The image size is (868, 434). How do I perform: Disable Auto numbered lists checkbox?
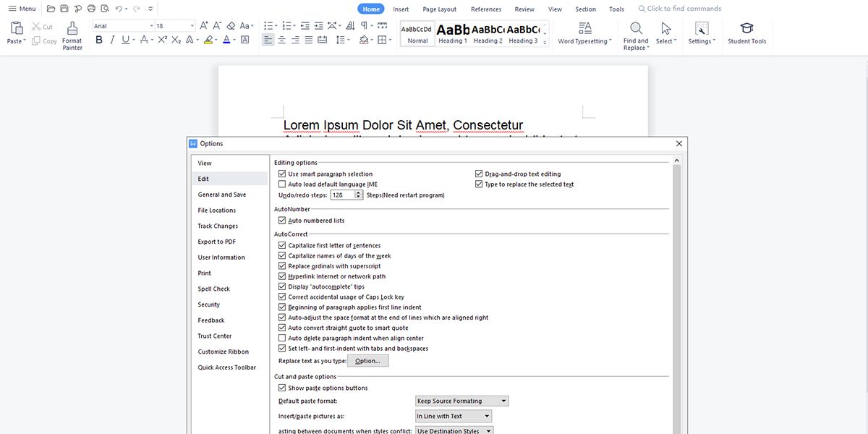coord(282,221)
